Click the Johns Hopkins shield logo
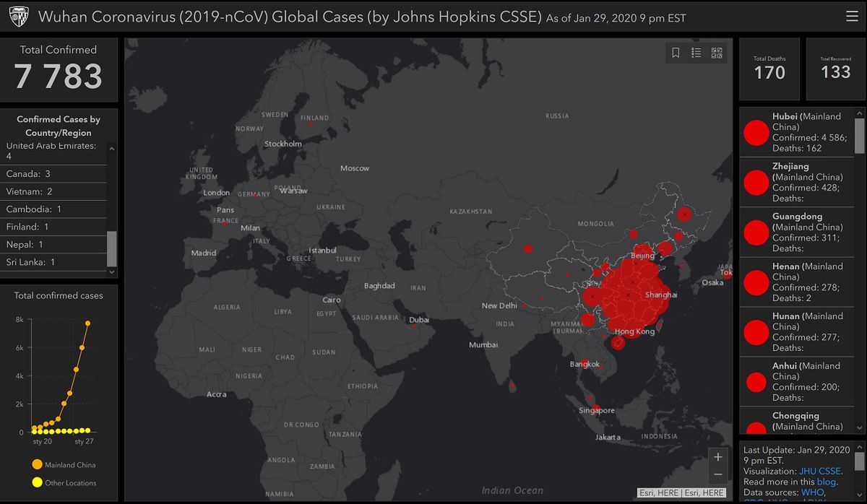This screenshot has width=867, height=504. pos(19,17)
